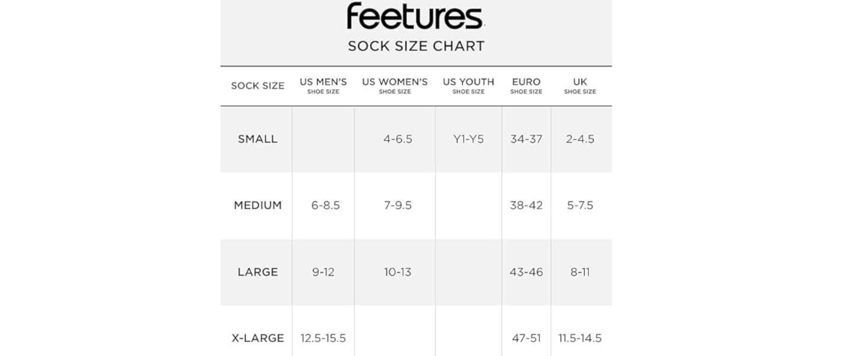
Task: Click the US Men's shoe size header
Action: (x=323, y=85)
